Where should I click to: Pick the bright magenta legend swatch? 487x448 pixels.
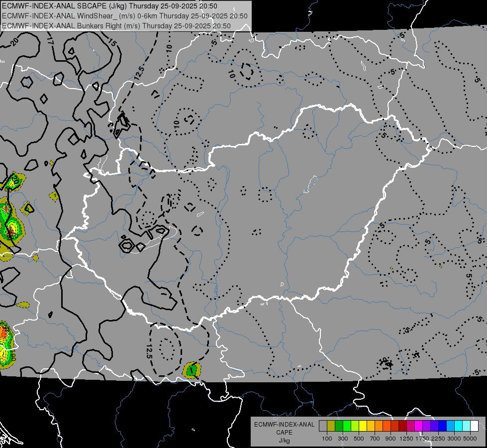419,426
